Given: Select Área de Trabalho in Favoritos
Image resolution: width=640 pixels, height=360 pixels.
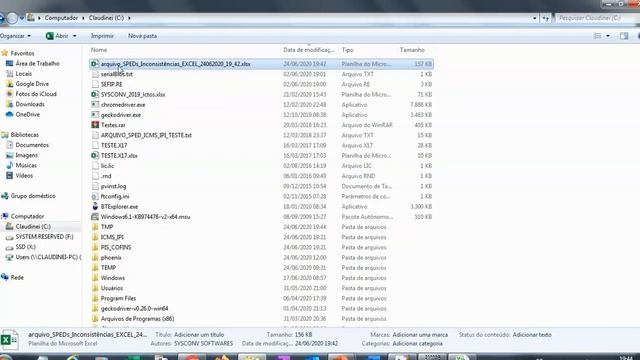Looking at the screenshot, I should click(x=38, y=63).
